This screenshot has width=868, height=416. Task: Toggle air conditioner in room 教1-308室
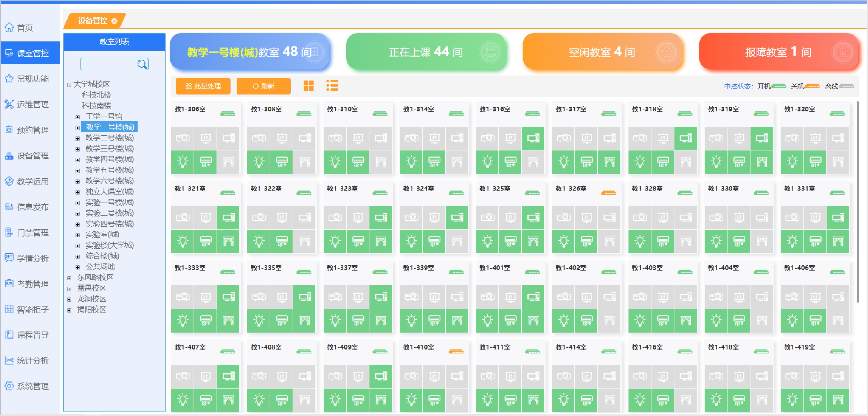(282, 162)
